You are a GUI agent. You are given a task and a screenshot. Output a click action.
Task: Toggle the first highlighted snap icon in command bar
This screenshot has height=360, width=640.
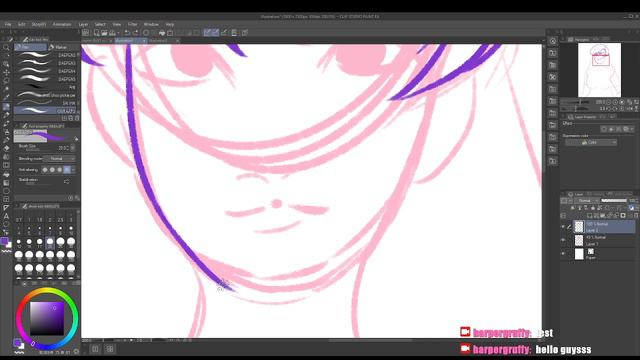pos(207,33)
